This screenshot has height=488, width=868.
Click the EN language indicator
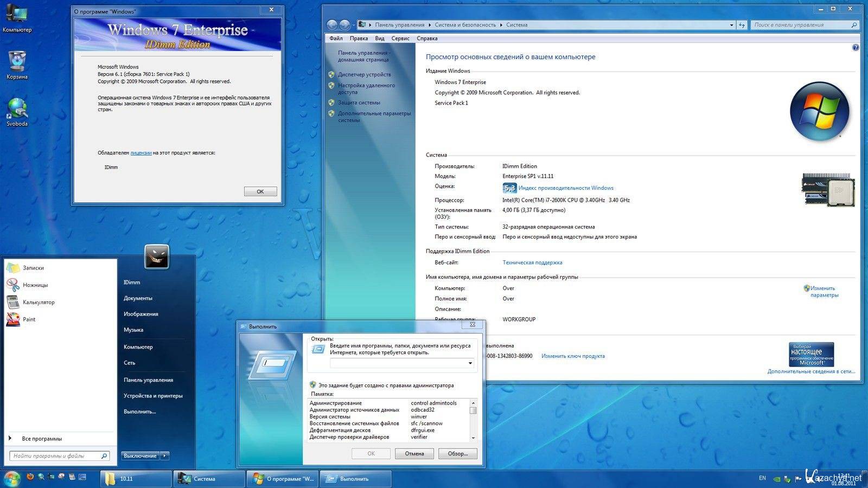(762, 478)
